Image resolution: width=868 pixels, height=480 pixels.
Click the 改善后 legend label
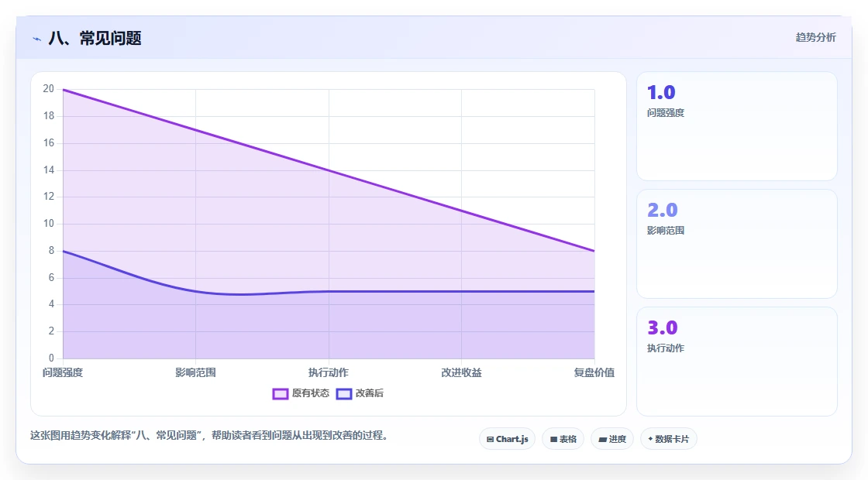point(369,393)
